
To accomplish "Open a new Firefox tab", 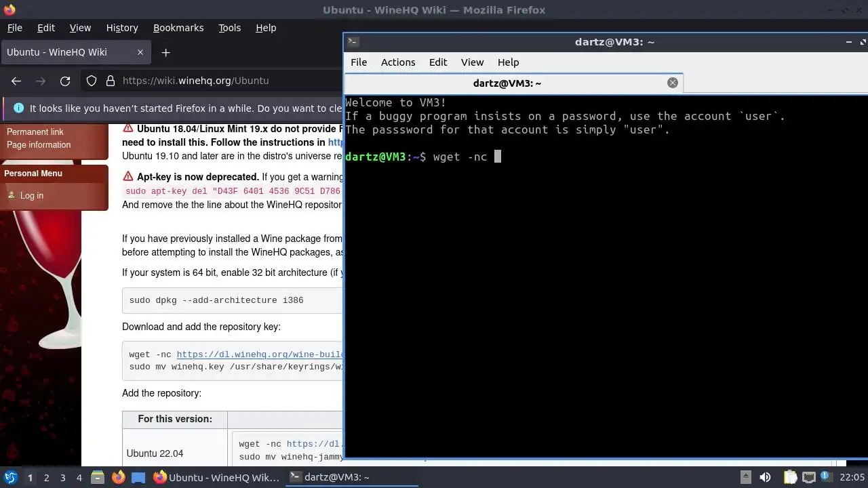I will 165,52.
